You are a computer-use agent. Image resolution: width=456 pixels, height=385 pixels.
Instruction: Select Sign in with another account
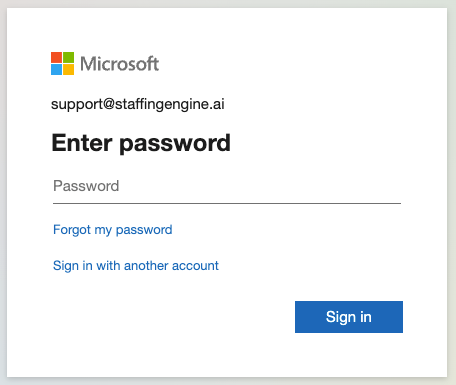(136, 266)
